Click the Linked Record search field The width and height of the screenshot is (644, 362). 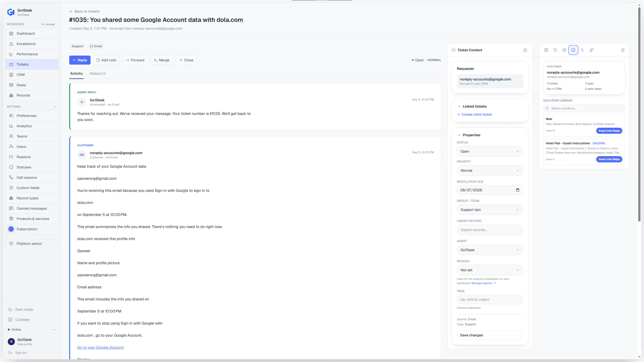[490, 230]
